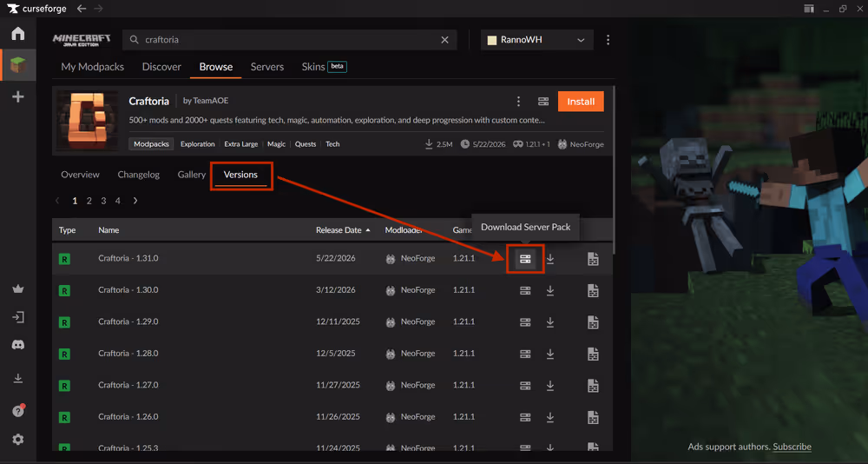This screenshot has height=464, width=868.
Task: Download the Craftoria 1.31.0 file
Action: (550, 259)
